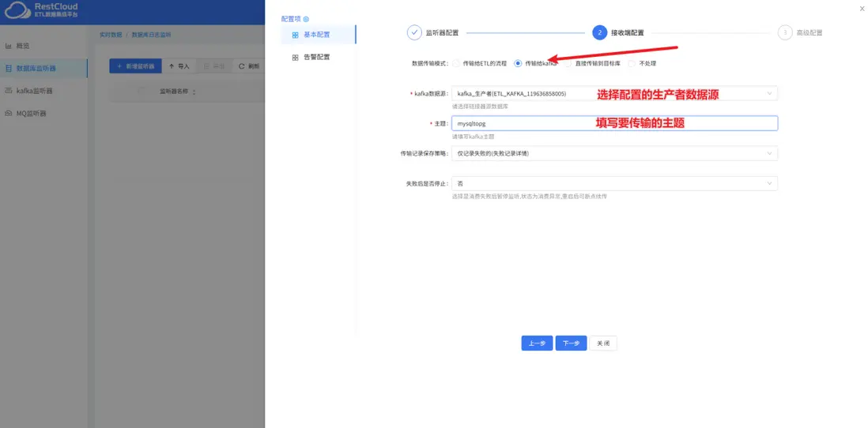Click the 接收端配置 step label
The height and width of the screenshot is (428, 868).
[x=627, y=32]
